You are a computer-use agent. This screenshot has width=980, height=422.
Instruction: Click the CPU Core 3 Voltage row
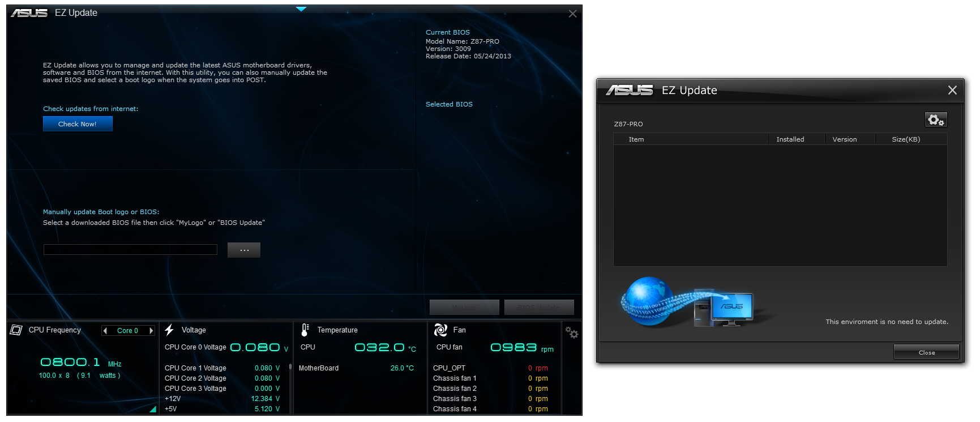222,389
